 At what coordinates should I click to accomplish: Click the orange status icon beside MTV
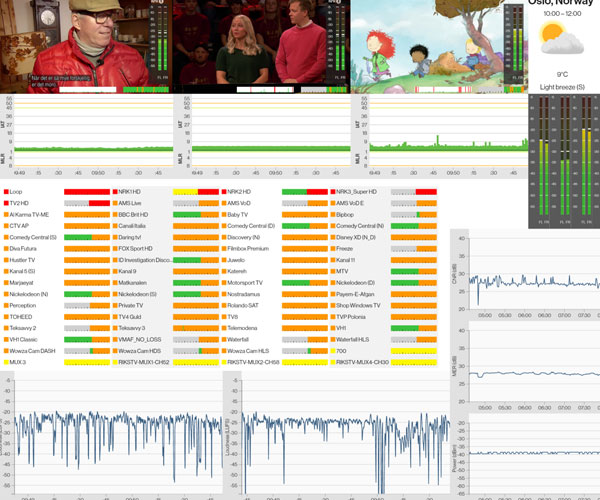331,271
